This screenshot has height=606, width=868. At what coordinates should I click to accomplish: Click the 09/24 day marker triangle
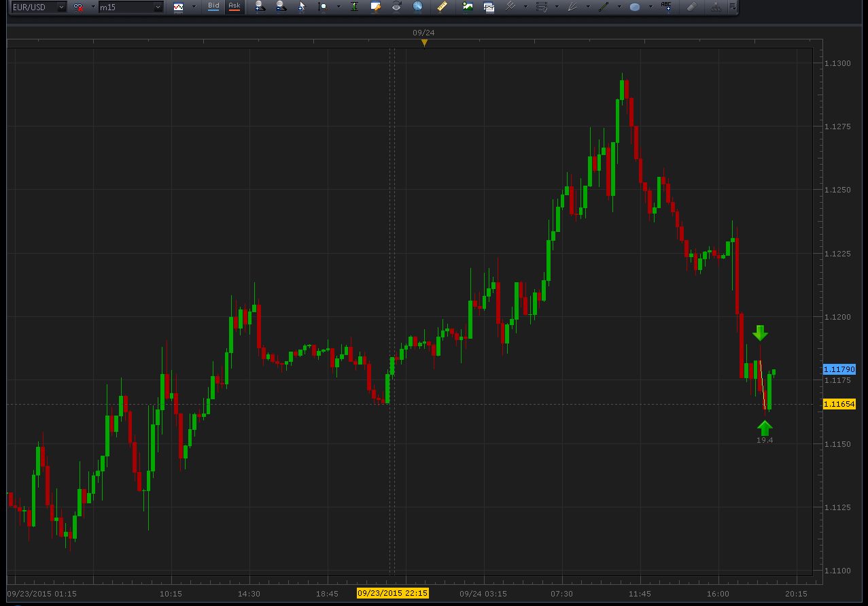[424, 43]
